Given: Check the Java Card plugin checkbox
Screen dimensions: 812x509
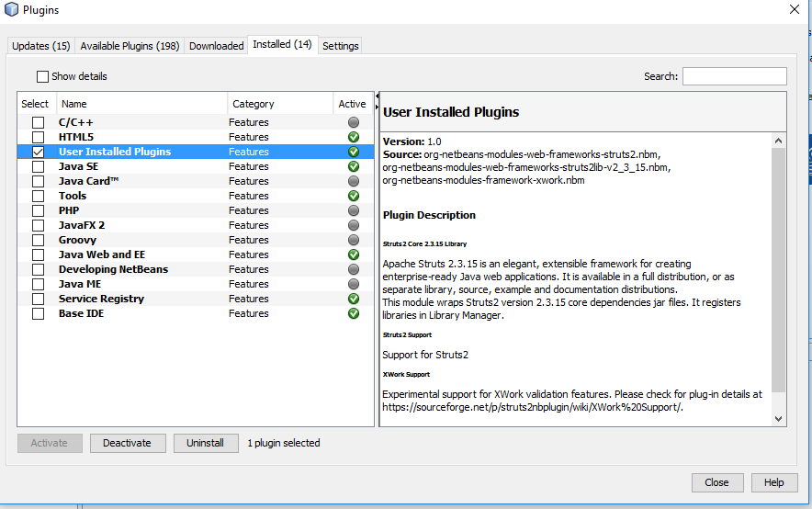Looking at the screenshot, I should (38, 181).
